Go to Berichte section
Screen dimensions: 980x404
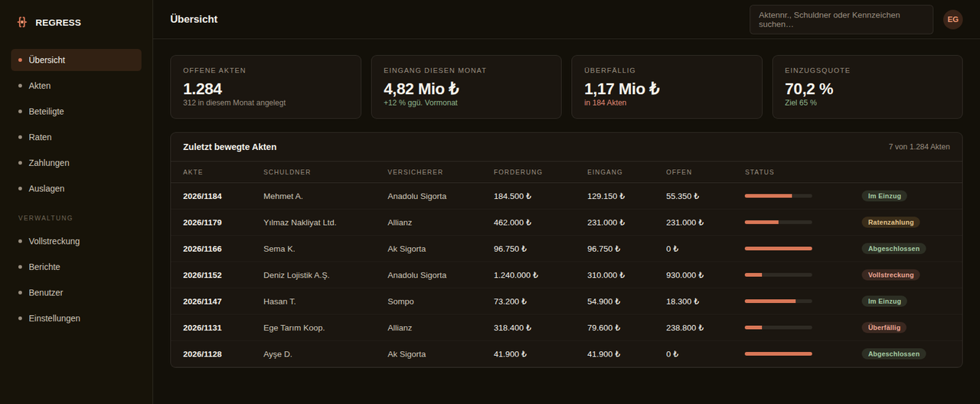click(x=76, y=267)
